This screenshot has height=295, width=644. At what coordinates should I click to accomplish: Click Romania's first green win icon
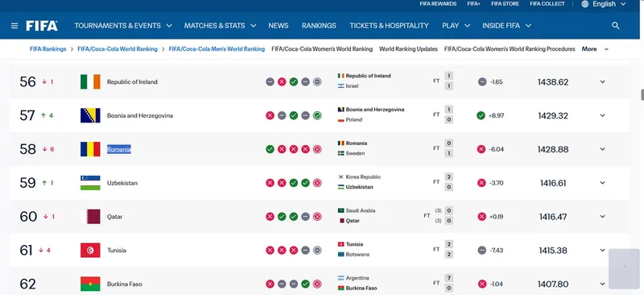[270, 149]
